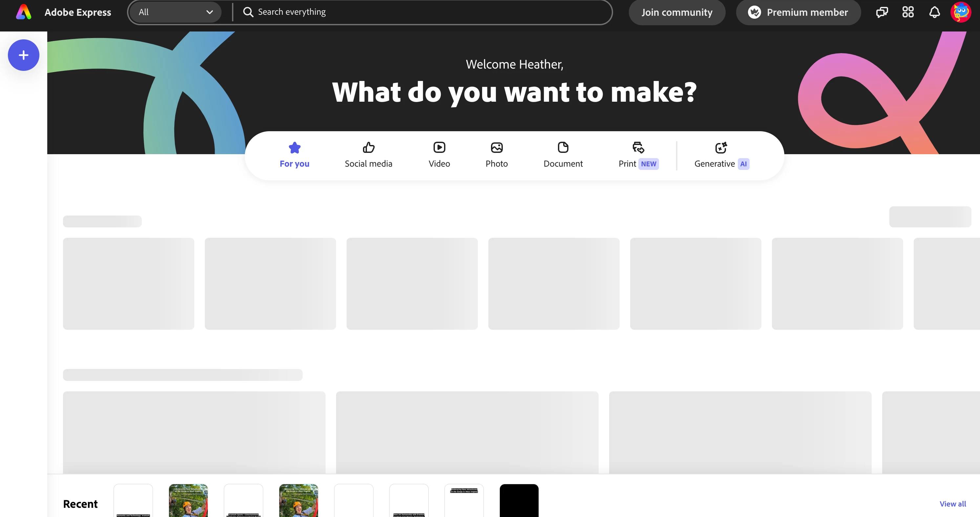The height and width of the screenshot is (517, 980).
Task: Click the Join community button
Action: click(677, 12)
